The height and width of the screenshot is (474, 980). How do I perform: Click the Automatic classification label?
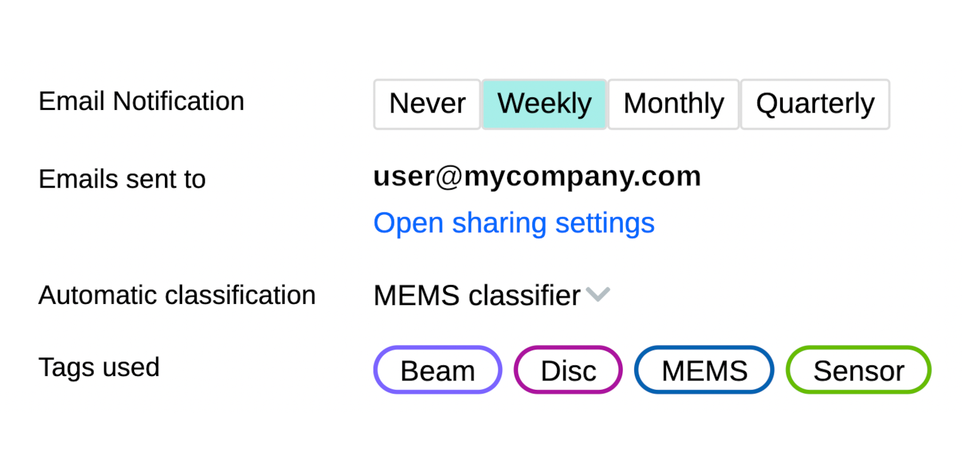(x=177, y=295)
